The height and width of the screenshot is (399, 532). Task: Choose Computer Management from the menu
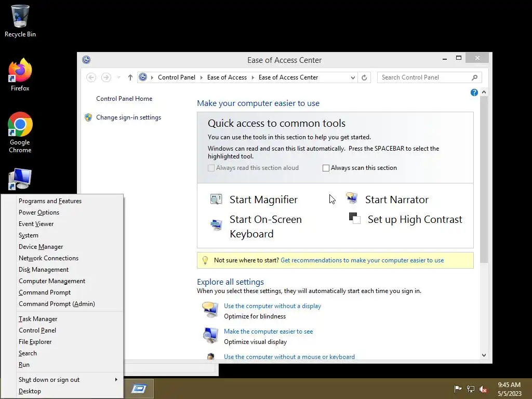pos(52,281)
